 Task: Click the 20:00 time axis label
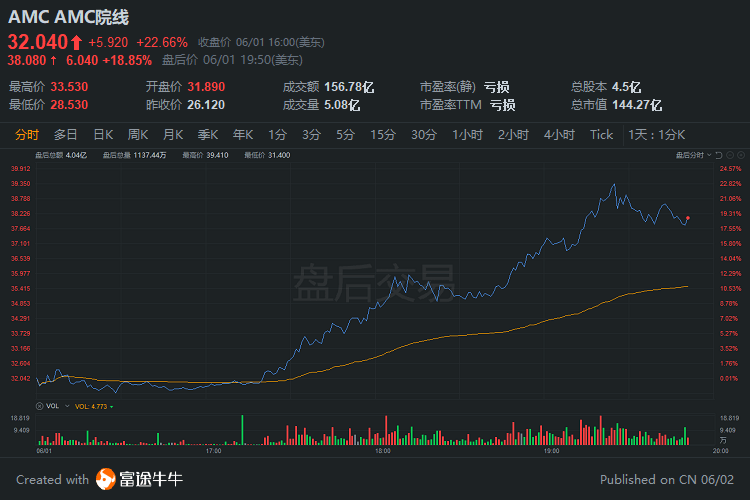[720, 451]
